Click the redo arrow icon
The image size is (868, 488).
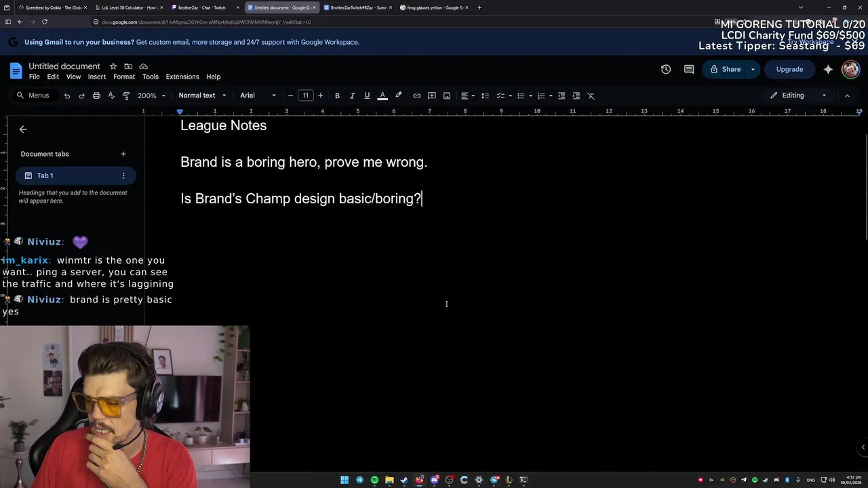(x=81, y=96)
